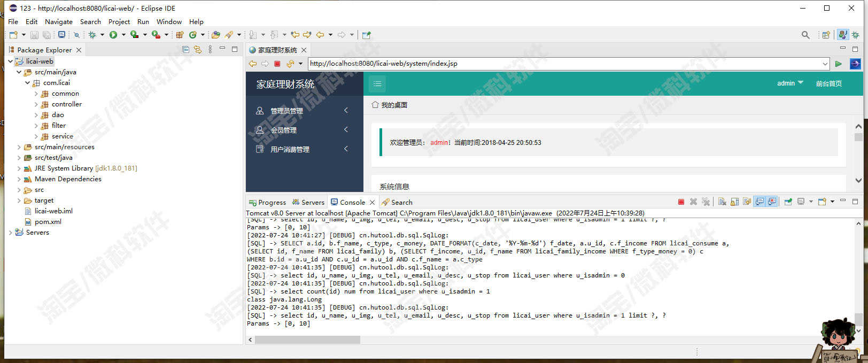Click the Clear Console icon

tap(722, 202)
